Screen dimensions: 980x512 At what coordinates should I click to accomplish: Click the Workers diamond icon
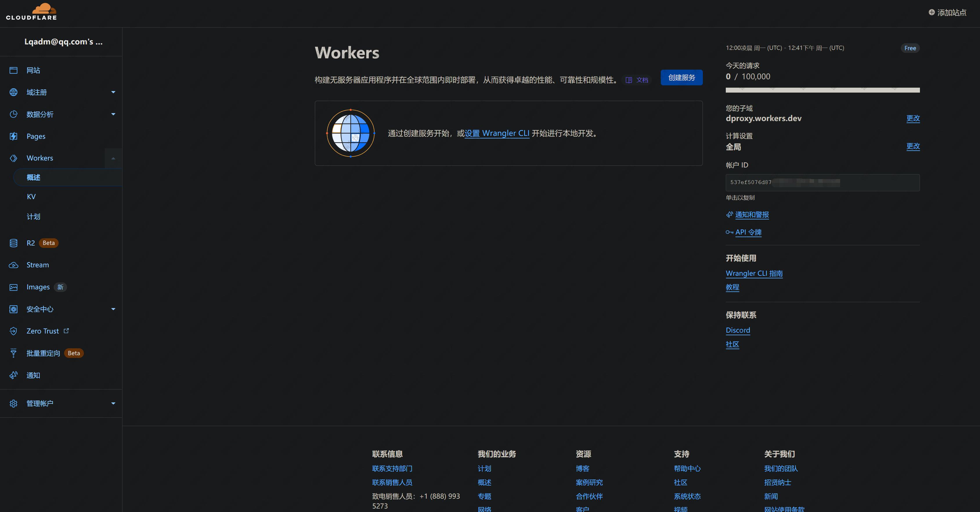(x=13, y=158)
